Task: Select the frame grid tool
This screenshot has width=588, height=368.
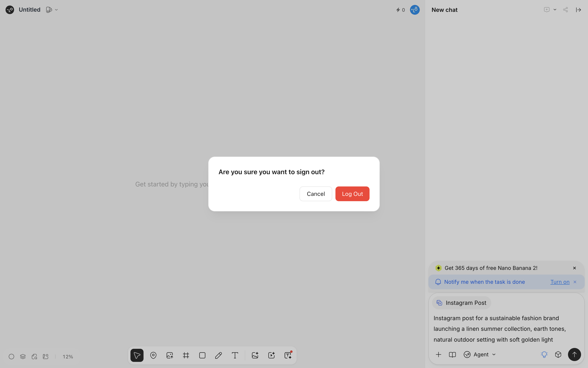Action: tap(186, 355)
